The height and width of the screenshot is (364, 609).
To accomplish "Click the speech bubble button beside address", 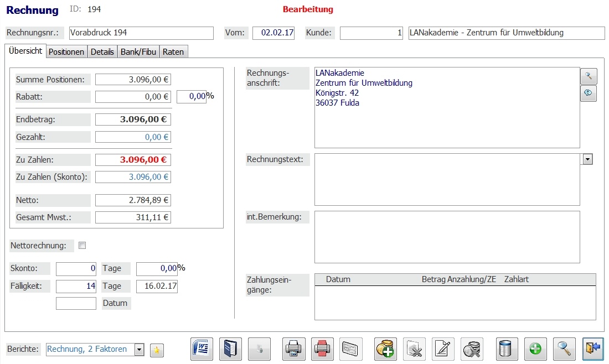I will [588, 94].
